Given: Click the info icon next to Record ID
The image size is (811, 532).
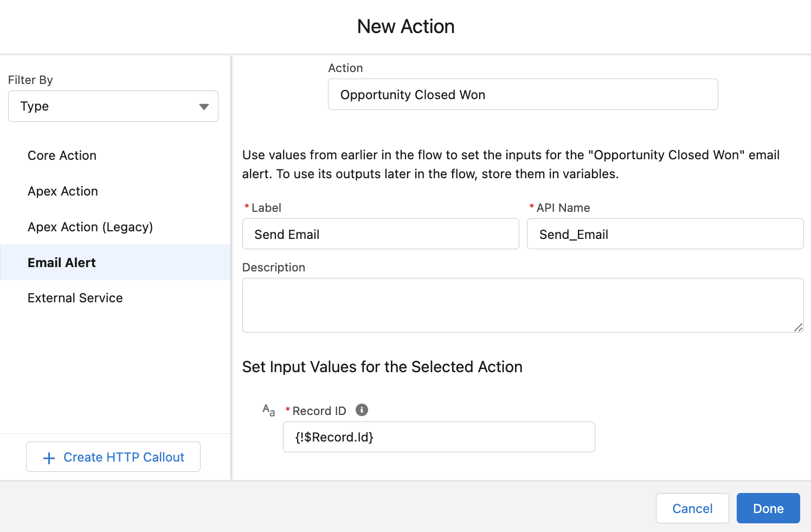Looking at the screenshot, I should [361, 410].
